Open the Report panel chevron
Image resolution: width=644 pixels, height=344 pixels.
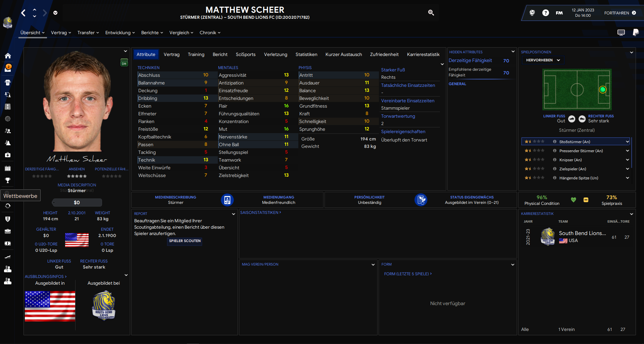coord(234,214)
